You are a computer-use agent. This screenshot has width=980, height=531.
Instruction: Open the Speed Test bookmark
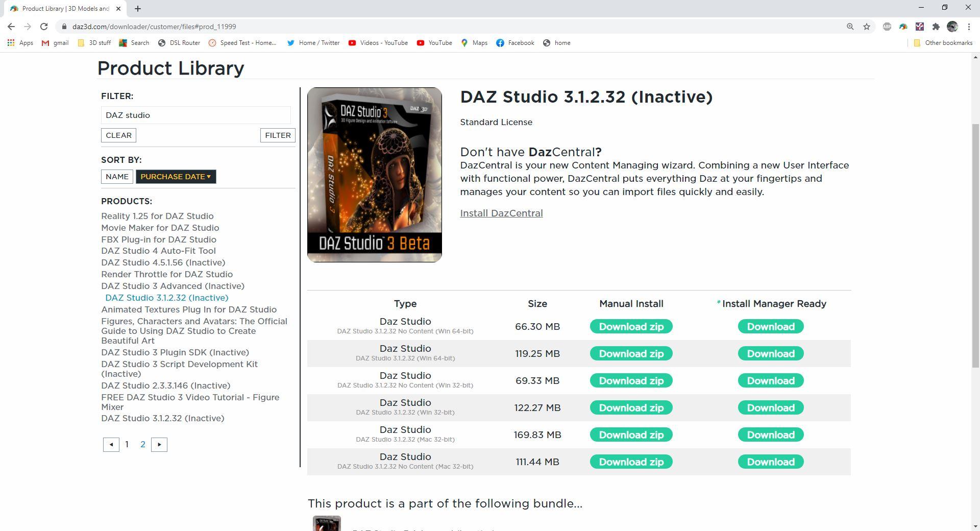coord(242,43)
